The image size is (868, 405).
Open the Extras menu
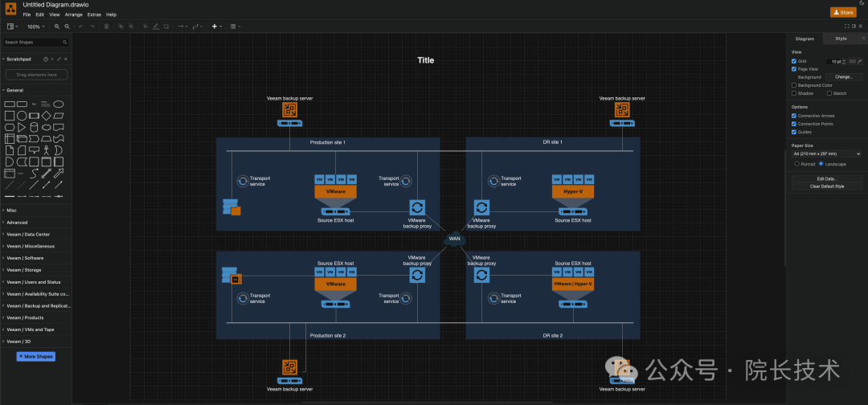pyautogui.click(x=94, y=14)
